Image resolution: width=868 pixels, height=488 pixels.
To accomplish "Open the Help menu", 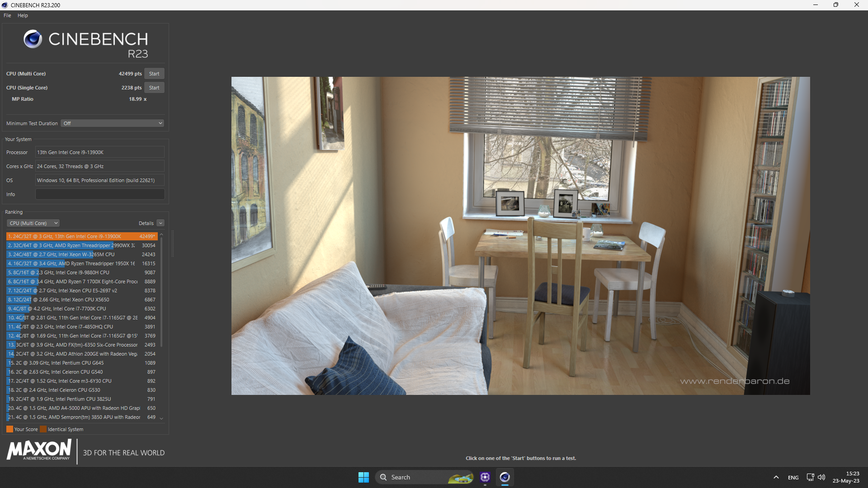I will coord(23,15).
